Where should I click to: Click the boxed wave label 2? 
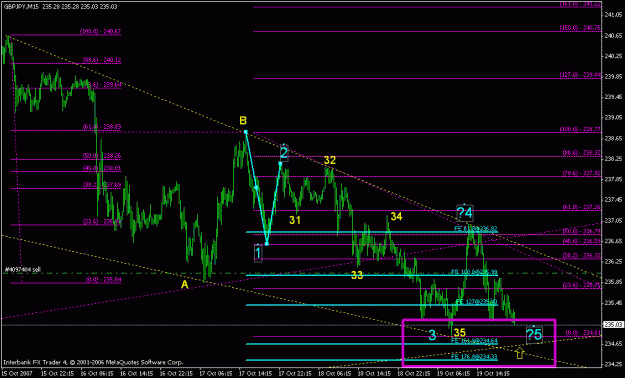tap(283, 153)
